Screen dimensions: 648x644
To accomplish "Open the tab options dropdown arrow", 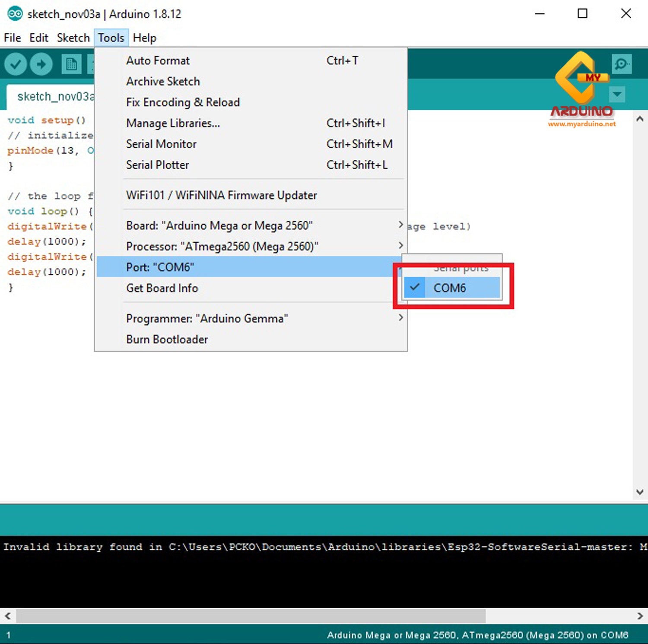I will point(617,95).
